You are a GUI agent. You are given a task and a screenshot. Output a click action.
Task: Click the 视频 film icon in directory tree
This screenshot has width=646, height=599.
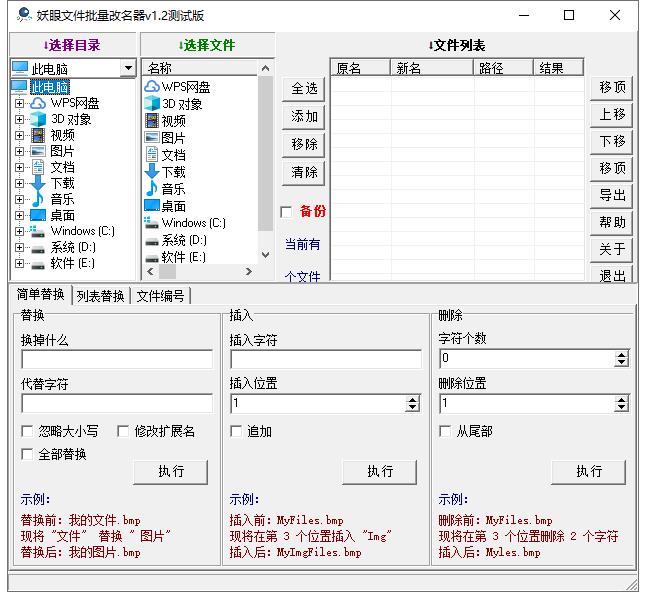[x=37, y=135]
